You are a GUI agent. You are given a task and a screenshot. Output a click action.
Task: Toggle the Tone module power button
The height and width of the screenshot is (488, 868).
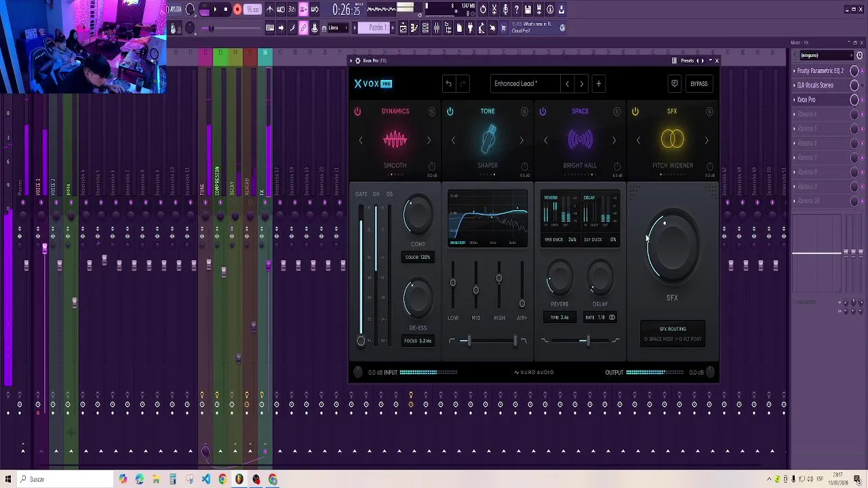[x=450, y=111]
